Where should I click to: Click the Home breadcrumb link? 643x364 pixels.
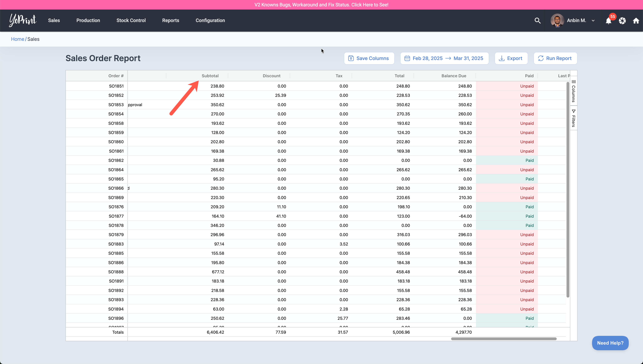[x=18, y=39]
